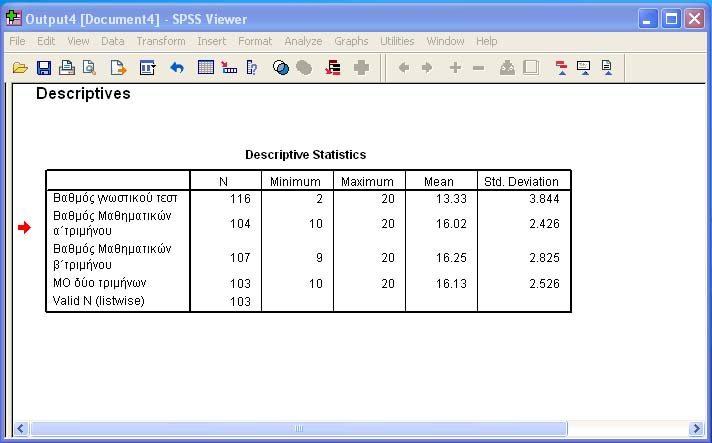Viewport: 712px width, 443px height.
Task: Open the Insert menu
Action: 212,41
